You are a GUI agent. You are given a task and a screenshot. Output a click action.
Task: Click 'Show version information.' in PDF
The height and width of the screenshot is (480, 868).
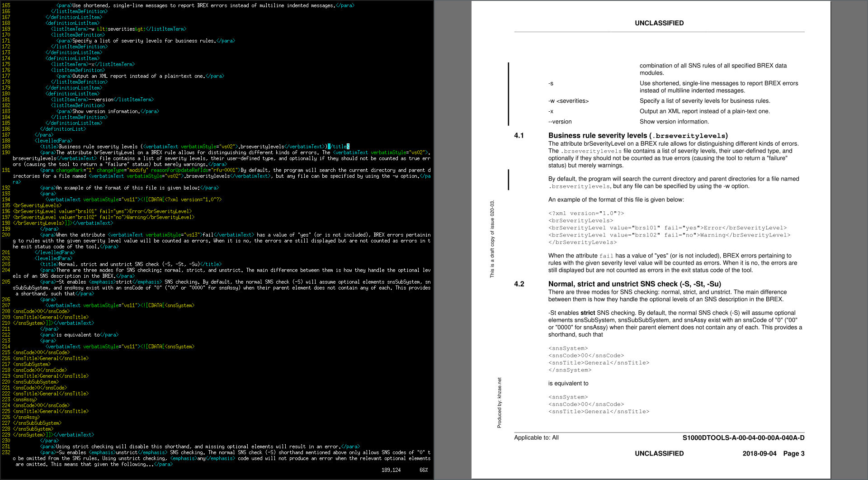coord(674,122)
